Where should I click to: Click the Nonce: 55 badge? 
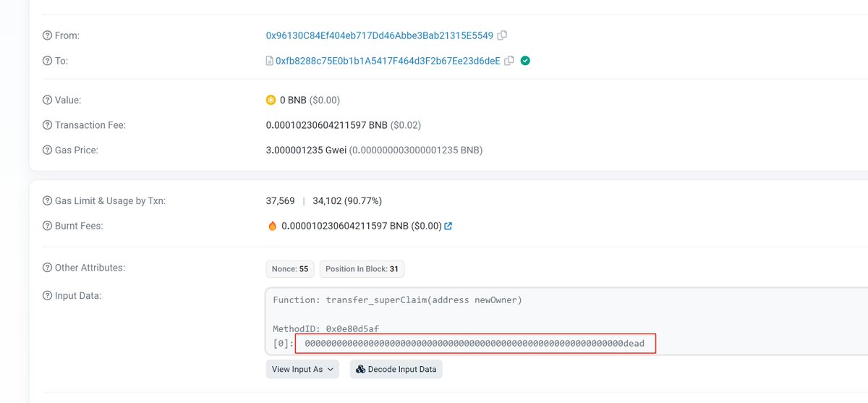pos(290,269)
